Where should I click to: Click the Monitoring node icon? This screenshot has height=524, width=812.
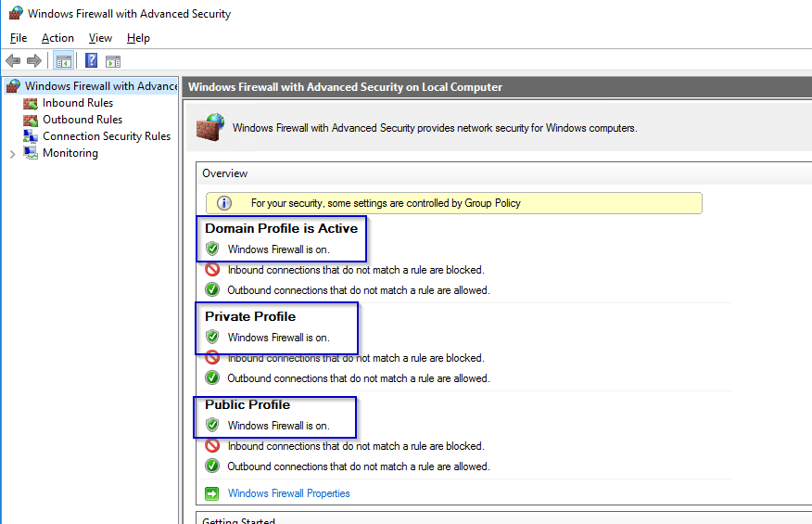click(x=31, y=153)
